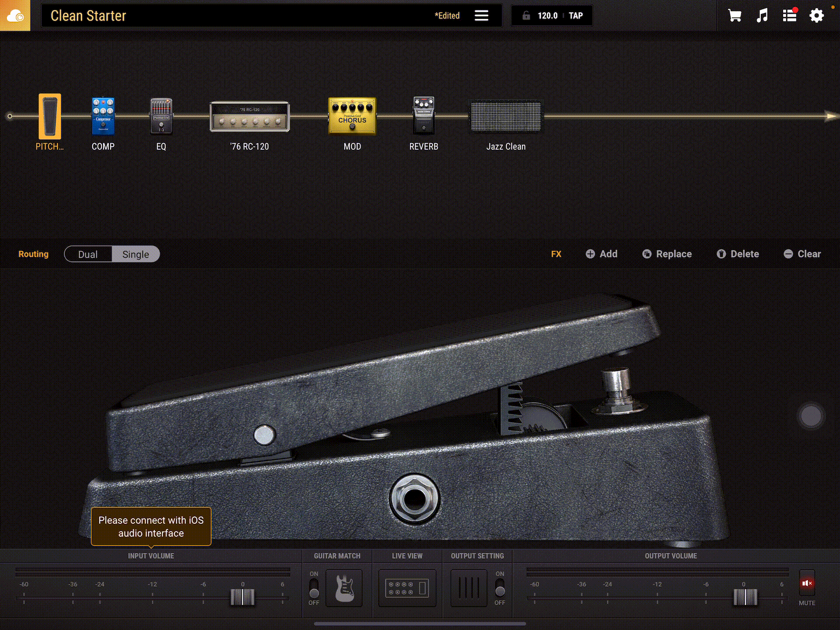
Task: Select the COMP compressor pedal
Action: (103, 116)
